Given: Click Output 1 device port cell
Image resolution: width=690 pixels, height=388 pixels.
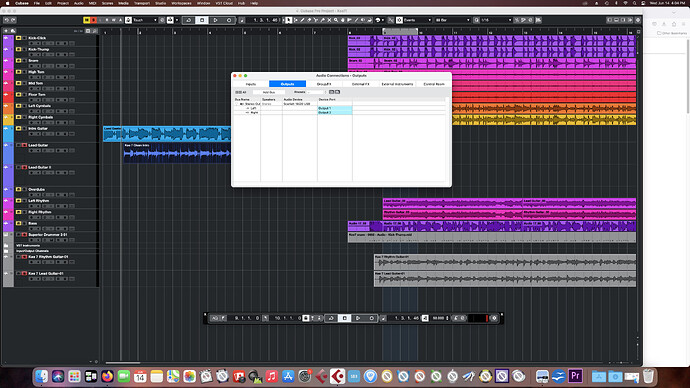Looking at the screenshot, I should 334,108.
